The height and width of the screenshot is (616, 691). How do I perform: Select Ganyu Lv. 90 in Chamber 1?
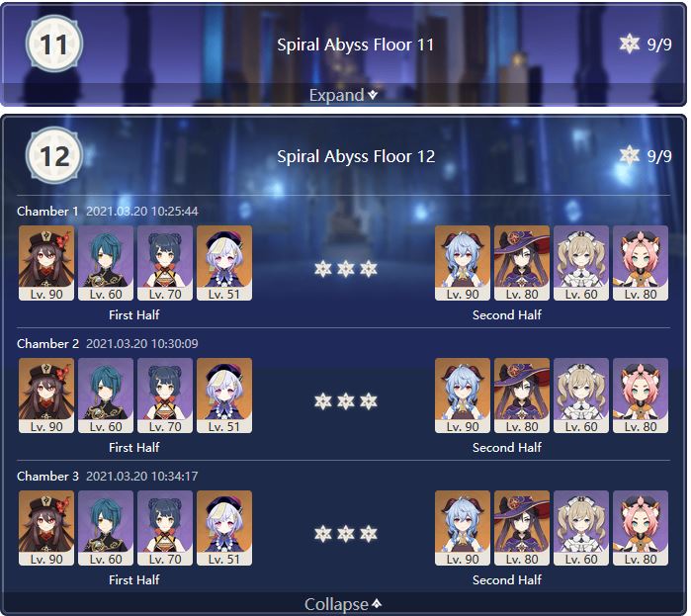point(463,263)
